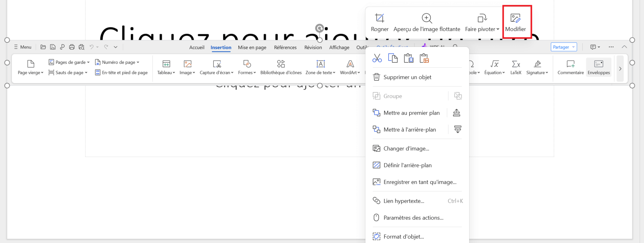This screenshot has width=644, height=243.
Task: Click the open-folder icon in the quick toolbar
Action: (43, 47)
